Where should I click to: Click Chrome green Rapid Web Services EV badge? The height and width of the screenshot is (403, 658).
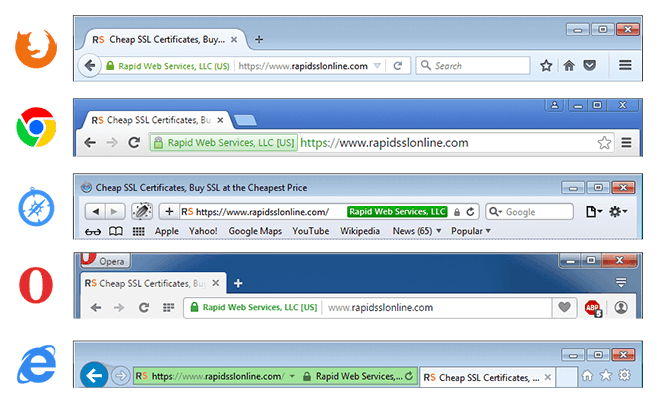[x=224, y=143]
